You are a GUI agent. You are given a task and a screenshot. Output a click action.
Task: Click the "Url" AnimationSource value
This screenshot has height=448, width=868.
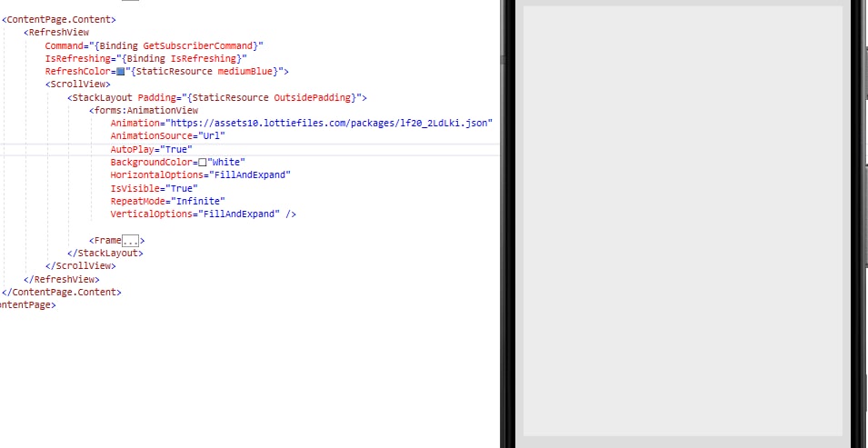coord(212,135)
